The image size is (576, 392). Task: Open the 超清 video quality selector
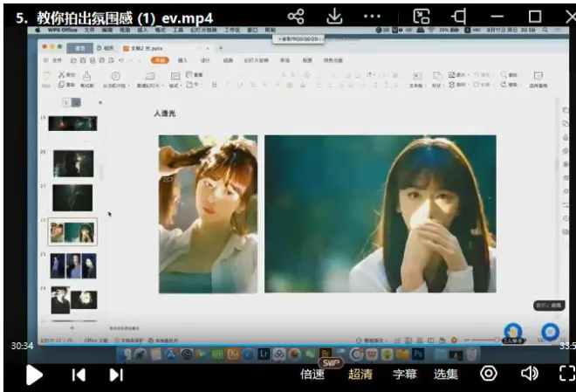[360, 375]
